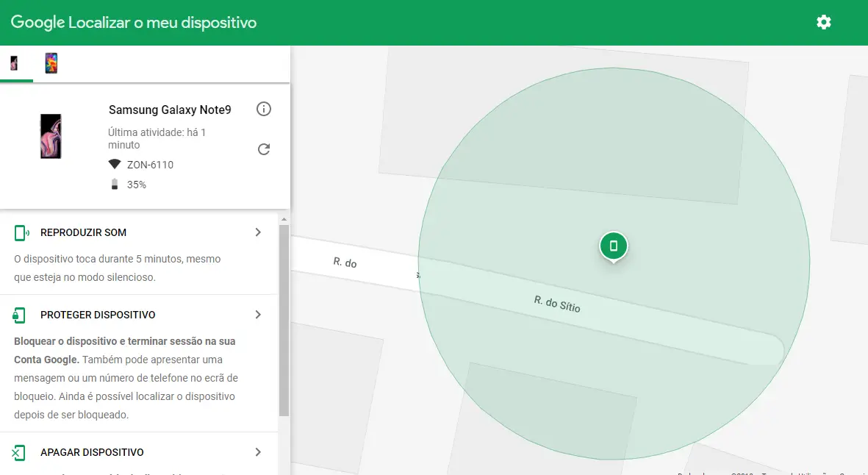Expand the Reproduzir Som chevron
Viewport: 868px width, 475px height.
point(258,232)
